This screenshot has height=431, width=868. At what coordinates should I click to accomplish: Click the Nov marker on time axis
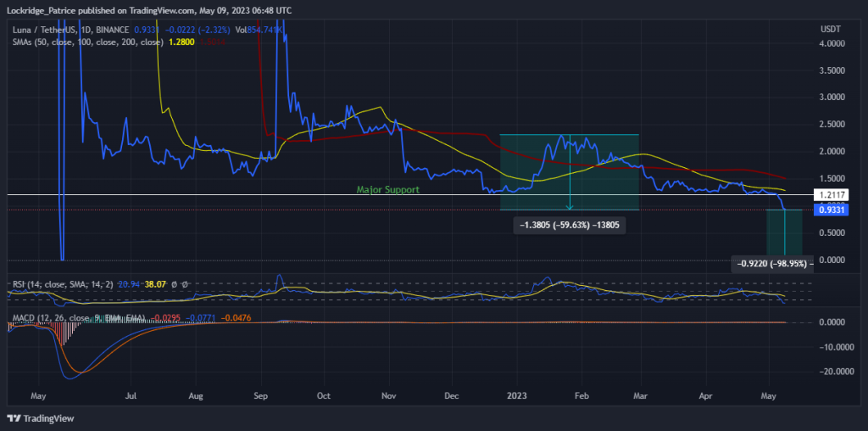click(389, 397)
